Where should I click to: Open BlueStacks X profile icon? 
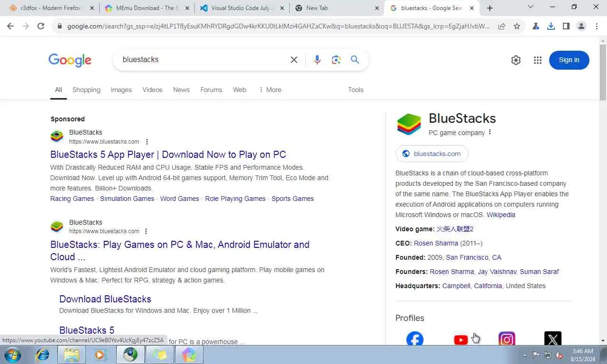click(553, 339)
